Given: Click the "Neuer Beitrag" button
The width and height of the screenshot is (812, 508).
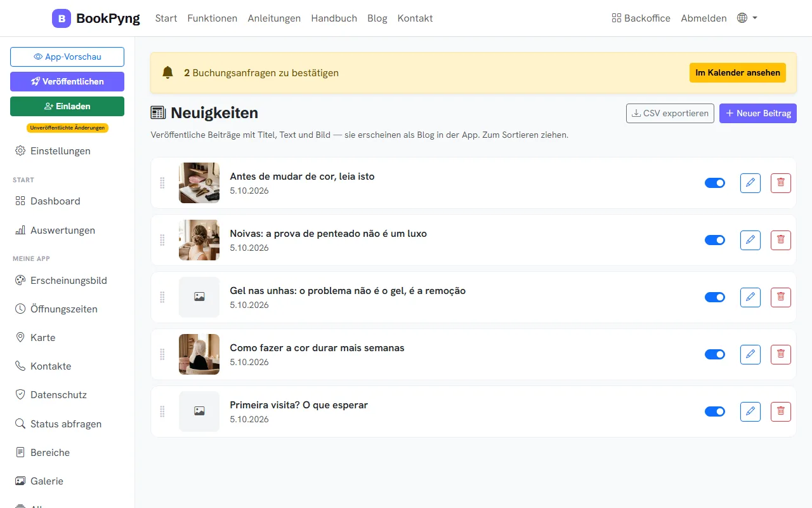Looking at the screenshot, I should (x=758, y=113).
